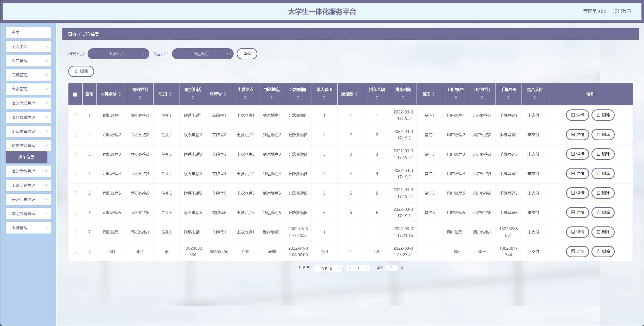
Task: Click search icon in 出发地点 field
Action: [x=145, y=54]
